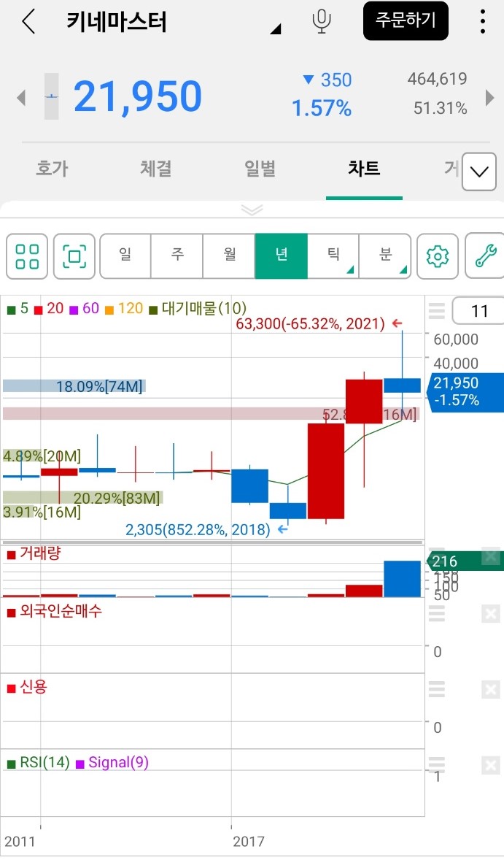504x860 pixels.
Task: Open the wrench chart tools icon
Action: pos(485,256)
